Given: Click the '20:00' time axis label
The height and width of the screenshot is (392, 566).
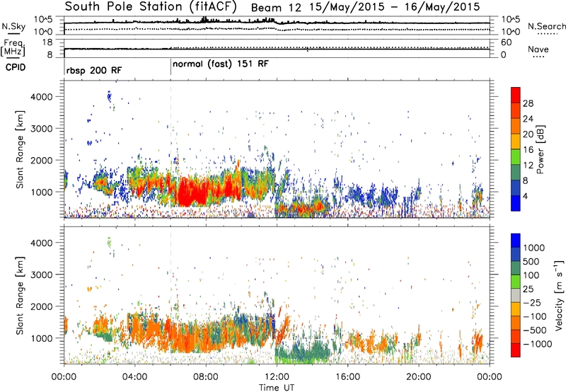Looking at the screenshot, I should point(419,377).
